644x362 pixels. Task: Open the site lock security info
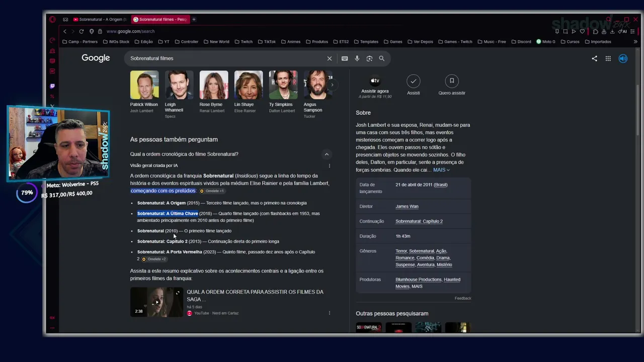coord(100,31)
